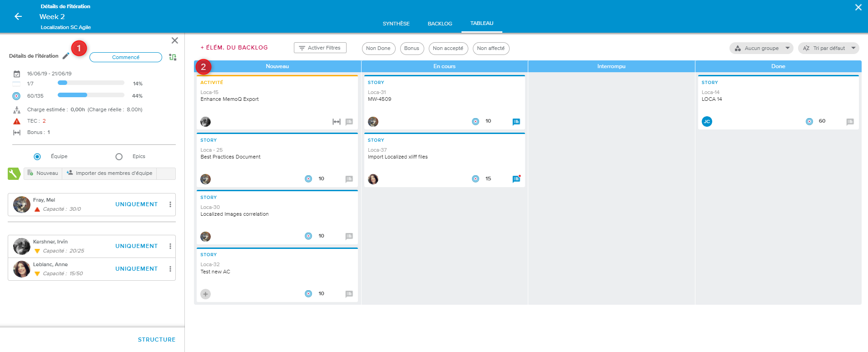Click the pencil edit icon for iteration details
The image size is (868, 352).
coord(66,56)
